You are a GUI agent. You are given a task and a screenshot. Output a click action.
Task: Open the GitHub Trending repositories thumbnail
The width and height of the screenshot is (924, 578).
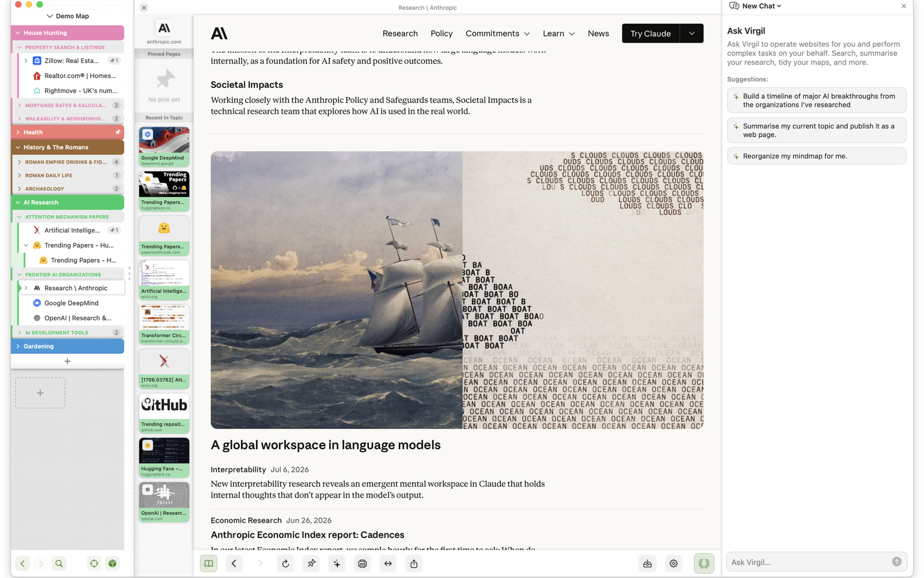tap(164, 413)
